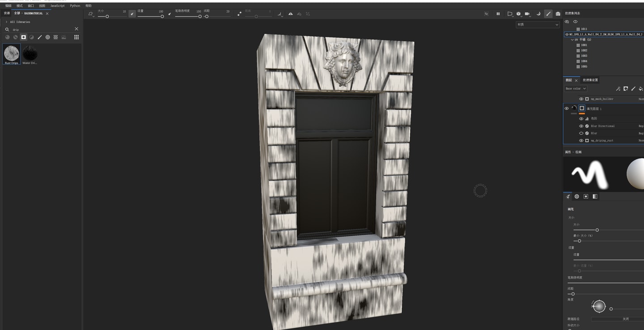Filter assets by textures
644x330 pixels.
pos(55,37)
